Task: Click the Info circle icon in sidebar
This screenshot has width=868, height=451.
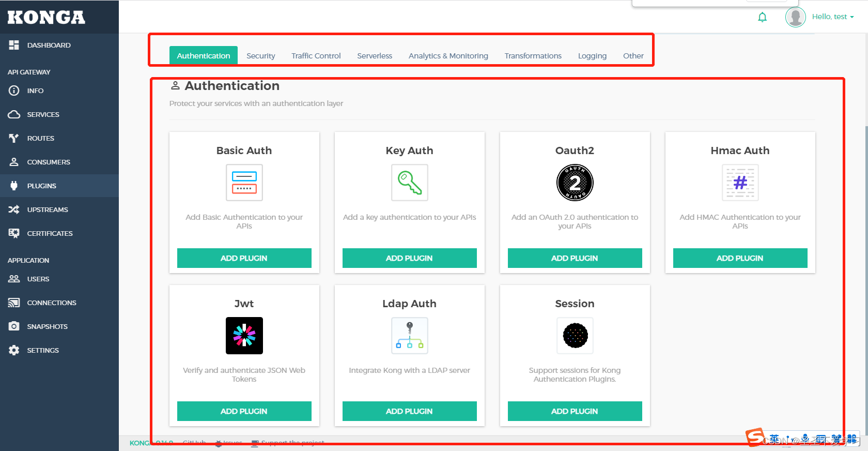Action: point(14,91)
